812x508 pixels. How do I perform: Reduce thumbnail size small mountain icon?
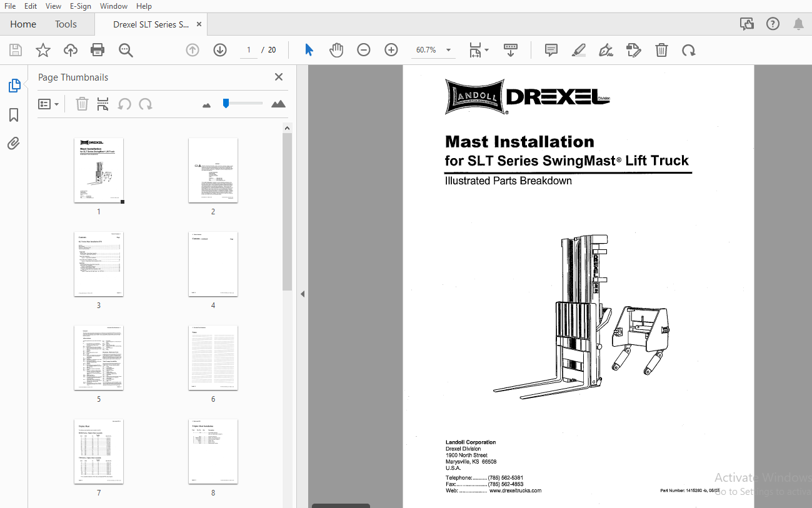207,105
